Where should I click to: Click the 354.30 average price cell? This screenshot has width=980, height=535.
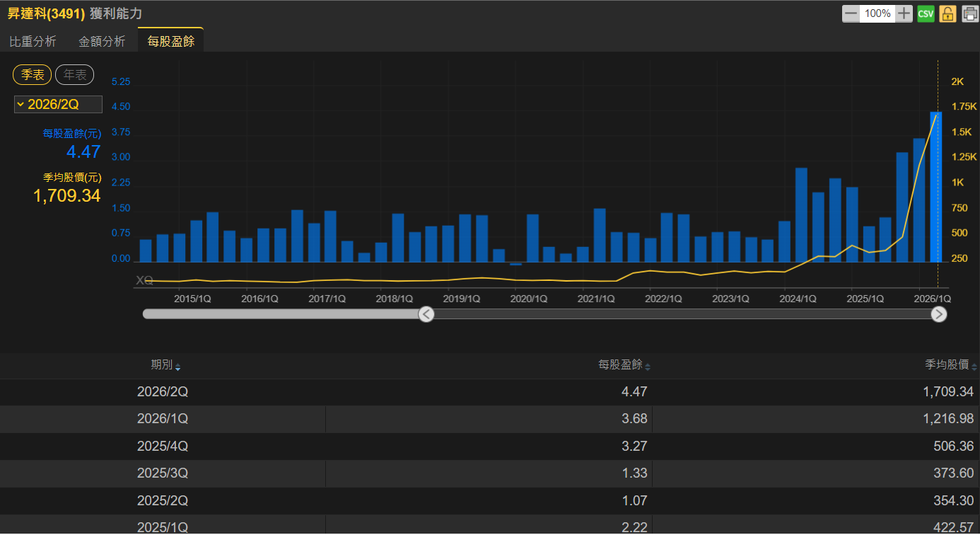coord(955,501)
